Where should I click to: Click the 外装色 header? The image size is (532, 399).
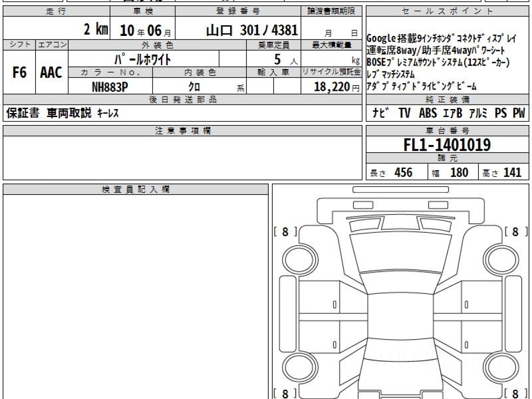pos(157,45)
